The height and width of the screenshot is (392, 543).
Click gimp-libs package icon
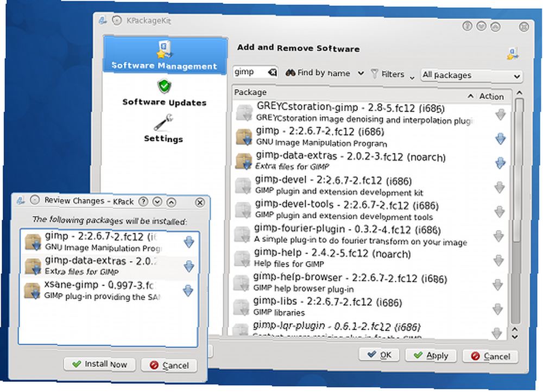click(242, 307)
